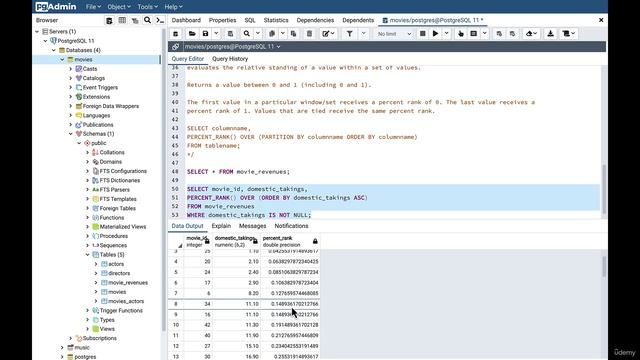Click the percent_rank column header

pyautogui.click(x=290, y=241)
